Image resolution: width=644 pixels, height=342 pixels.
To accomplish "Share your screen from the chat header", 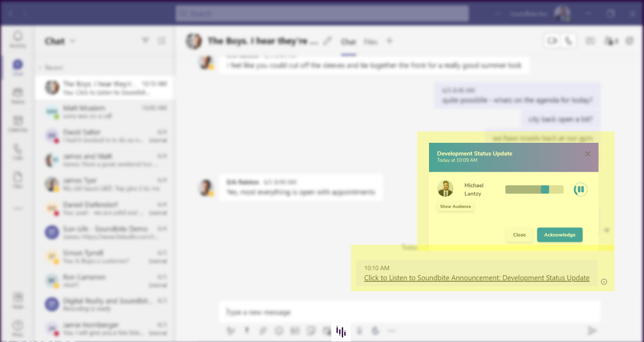I will point(590,41).
